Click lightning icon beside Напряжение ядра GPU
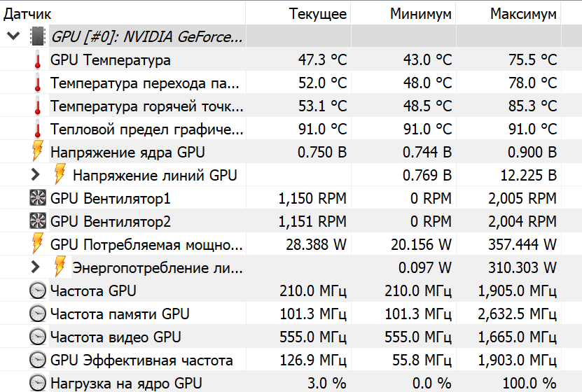 click(x=37, y=152)
